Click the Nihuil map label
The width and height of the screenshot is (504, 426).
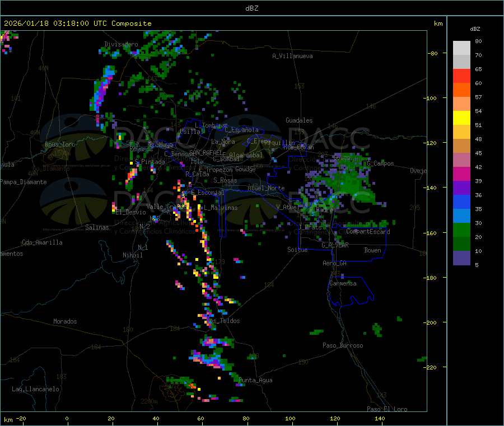tap(133, 255)
